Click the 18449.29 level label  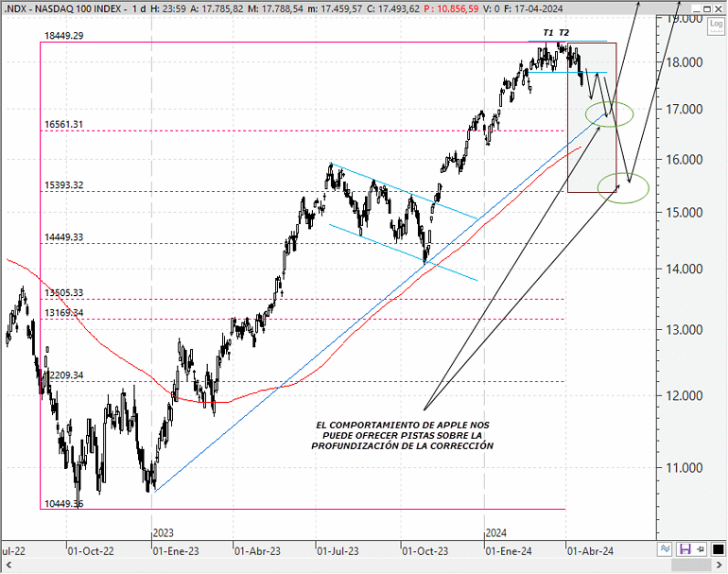pyautogui.click(x=64, y=36)
